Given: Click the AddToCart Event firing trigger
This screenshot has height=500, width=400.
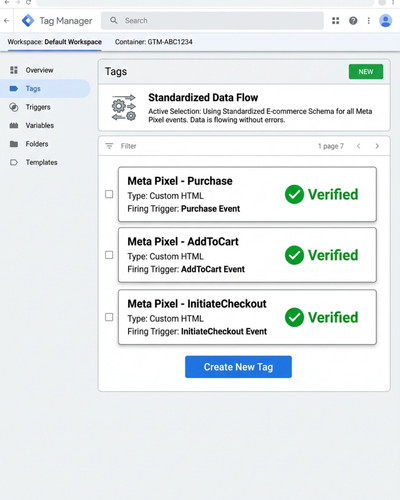Looking at the screenshot, I should point(213,269).
